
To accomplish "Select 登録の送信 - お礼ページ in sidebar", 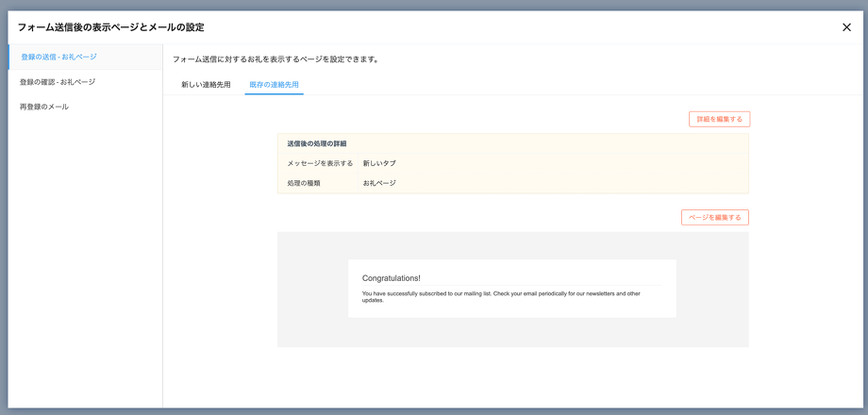I will click(x=58, y=57).
